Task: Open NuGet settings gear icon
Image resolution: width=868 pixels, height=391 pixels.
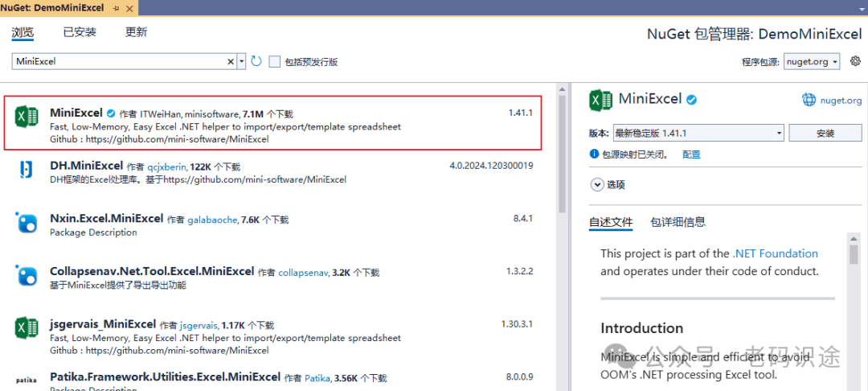Action: point(855,60)
